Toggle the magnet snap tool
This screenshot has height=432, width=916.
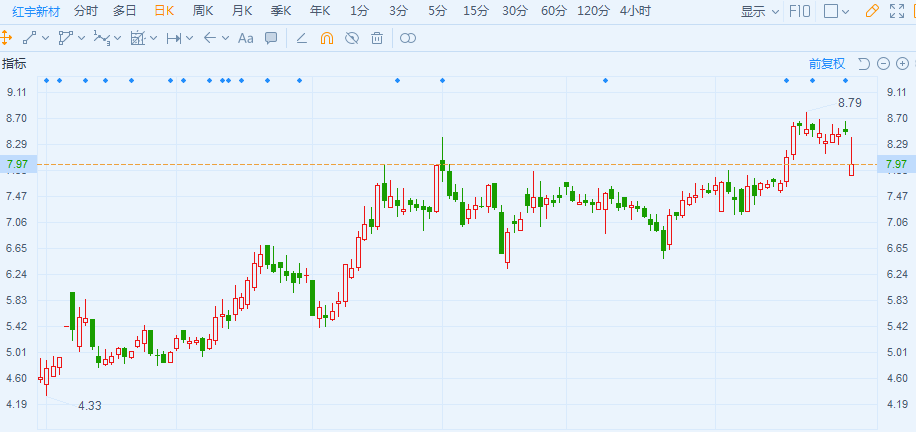point(327,38)
